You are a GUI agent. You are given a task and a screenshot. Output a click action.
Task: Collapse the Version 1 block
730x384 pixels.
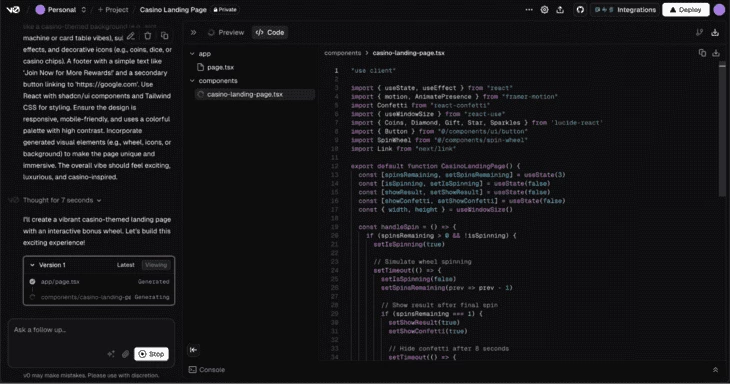click(32, 265)
